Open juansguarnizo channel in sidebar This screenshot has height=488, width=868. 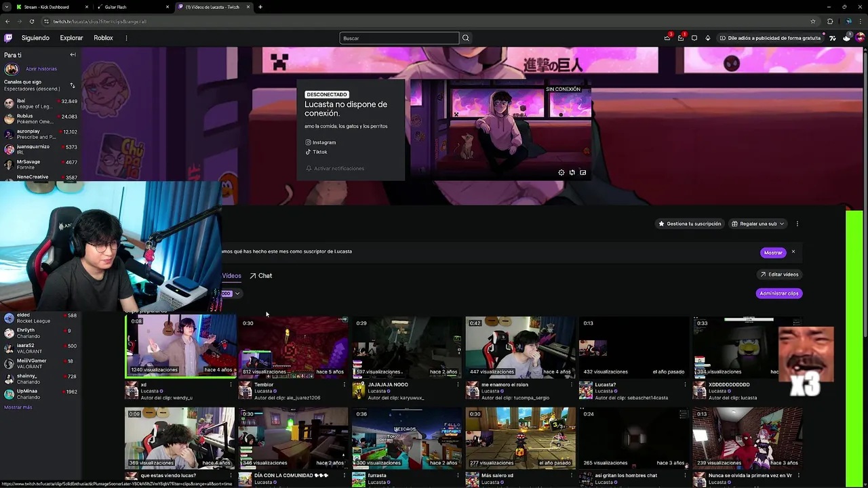[x=41, y=149]
